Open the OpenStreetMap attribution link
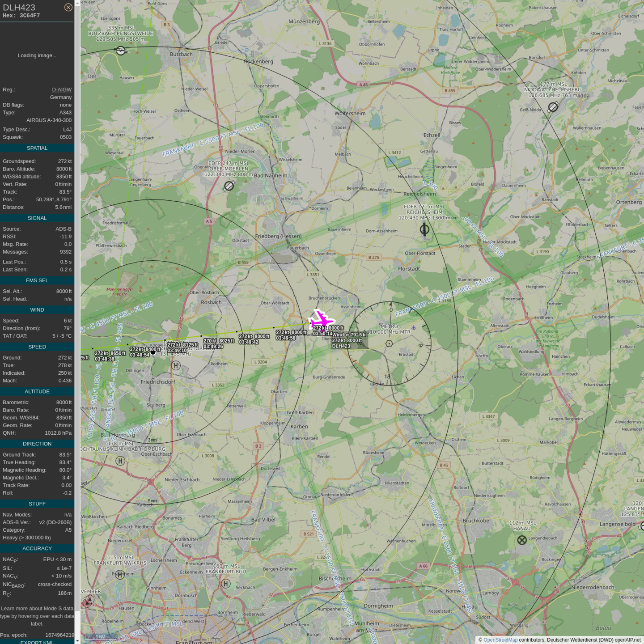Image resolution: width=644 pixels, height=644 pixels. point(500,640)
